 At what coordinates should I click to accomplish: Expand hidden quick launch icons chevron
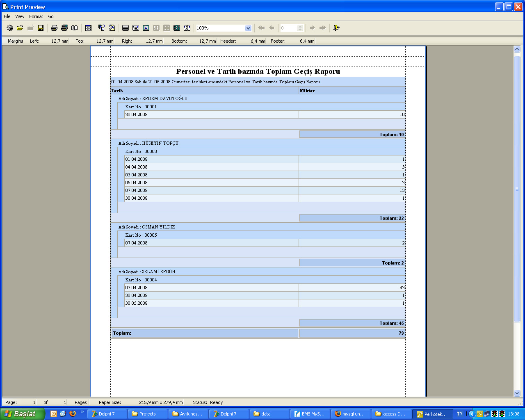[x=82, y=412]
